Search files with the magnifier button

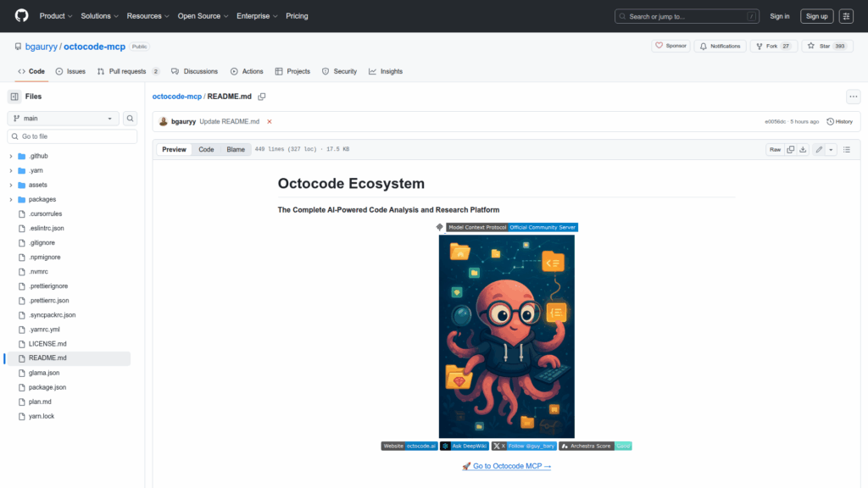tap(130, 119)
